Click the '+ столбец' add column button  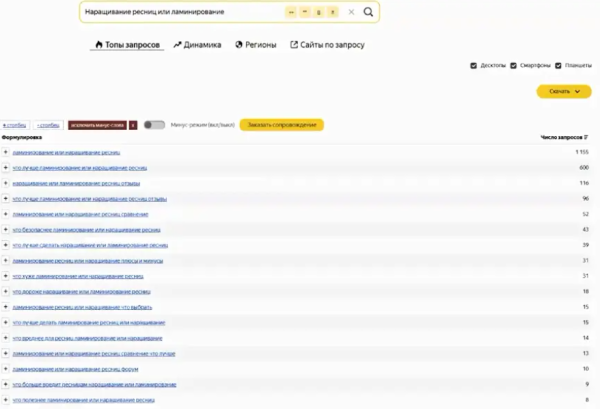[x=14, y=125]
